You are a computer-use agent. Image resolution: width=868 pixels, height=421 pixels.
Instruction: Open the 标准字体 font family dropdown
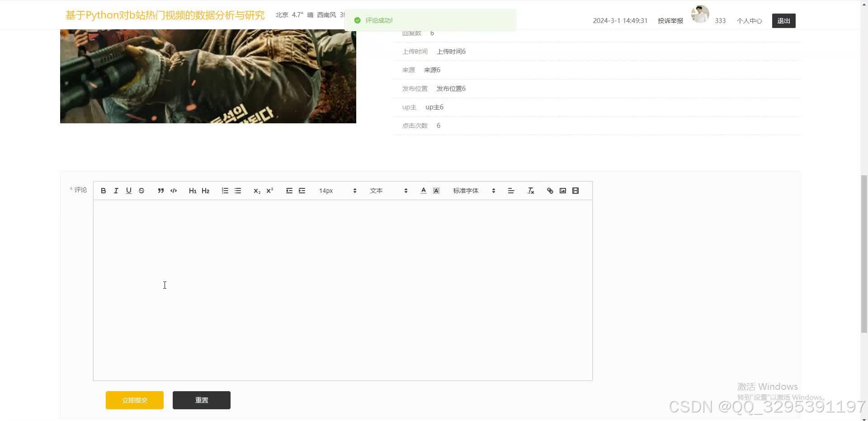tap(474, 191)
